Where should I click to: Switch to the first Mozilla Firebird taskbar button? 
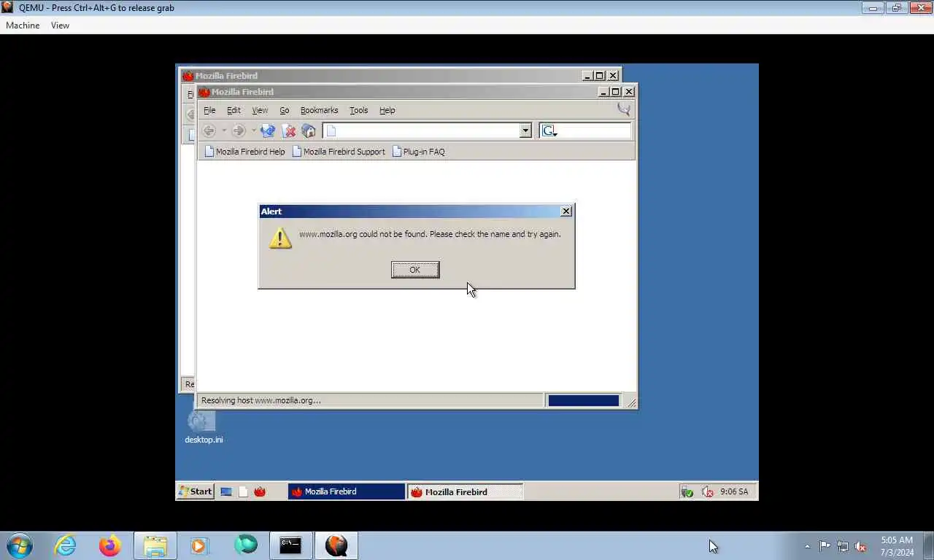pos(347,491)
